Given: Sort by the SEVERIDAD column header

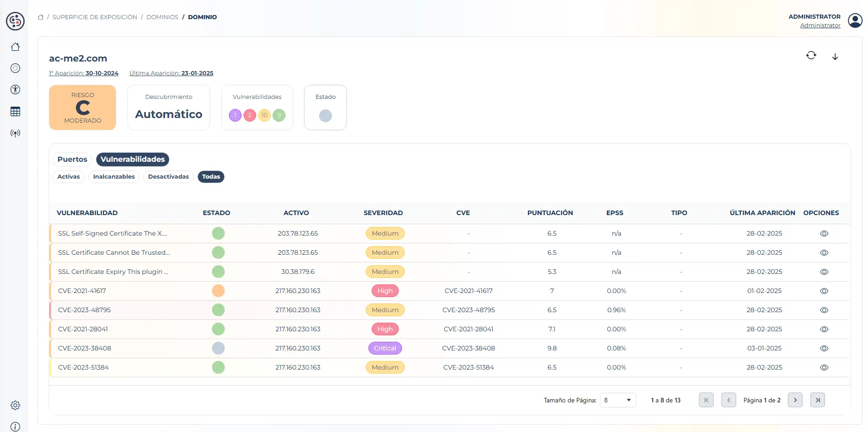Looking at the screenshot, I should tap(383, 213).
